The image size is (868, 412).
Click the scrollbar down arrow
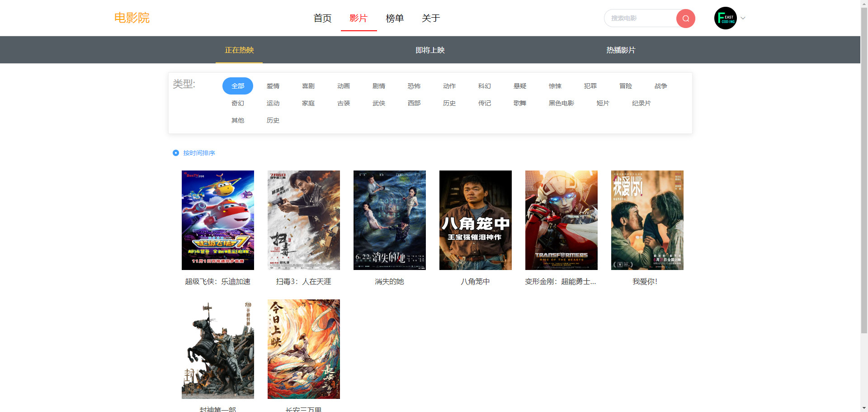pyautogui.click(x=864, y=408)
